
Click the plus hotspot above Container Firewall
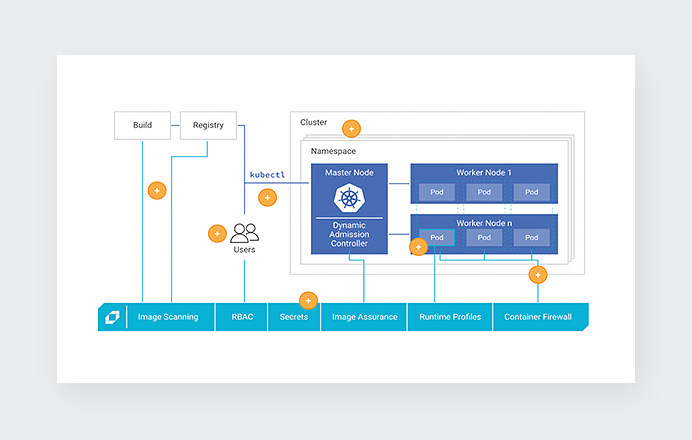[x=538, y=275]
